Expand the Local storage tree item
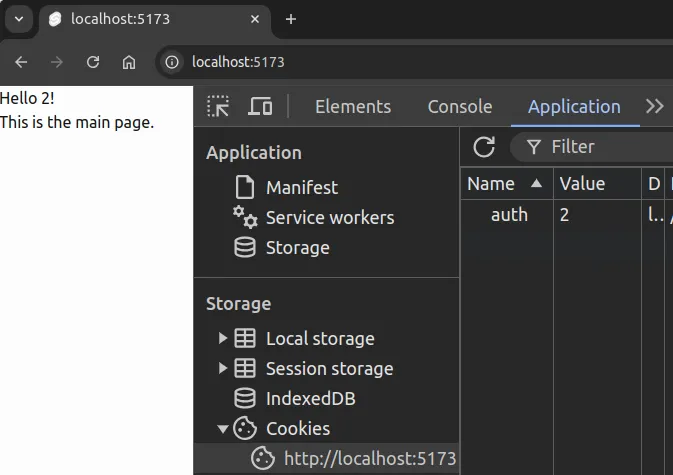The height and width of the screenshot is (475, 673). [x=222, y=339]
